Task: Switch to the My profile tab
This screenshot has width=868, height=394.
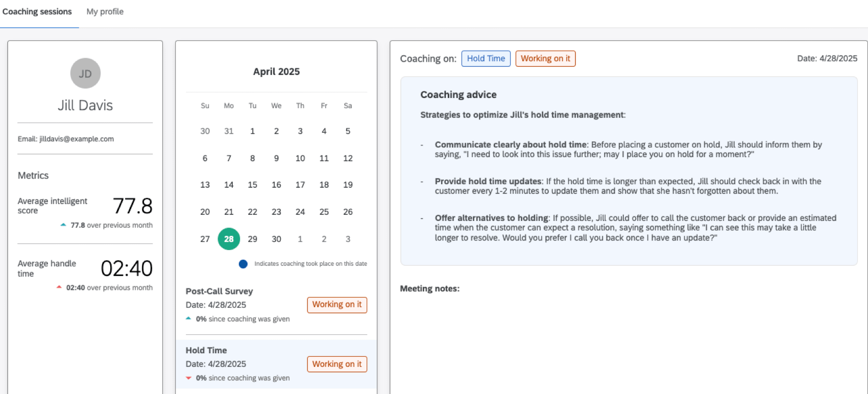Action: [x=105, y=11]
